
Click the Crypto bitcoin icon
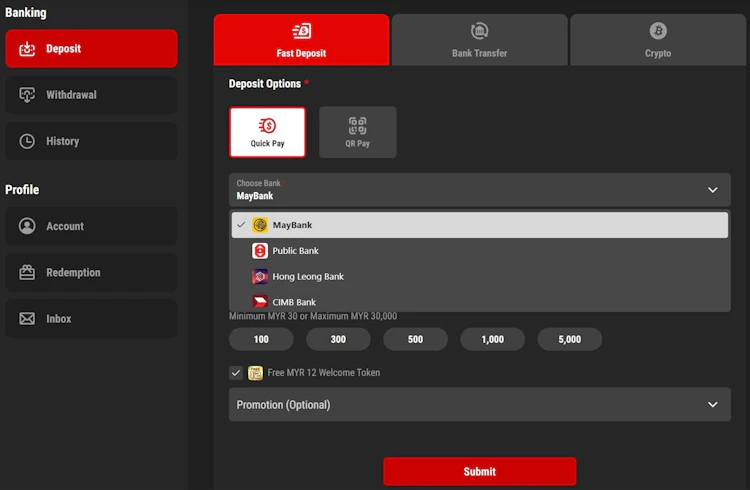coord(658,31)
